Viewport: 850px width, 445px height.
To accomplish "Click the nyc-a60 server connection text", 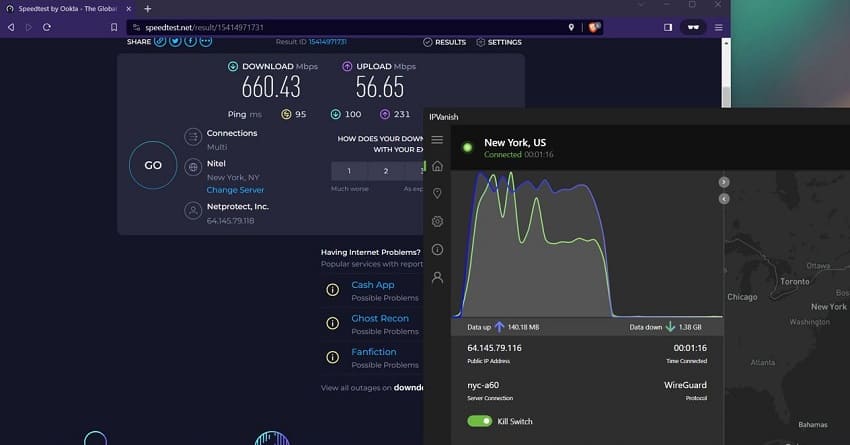I will click(x=483, y=385).
